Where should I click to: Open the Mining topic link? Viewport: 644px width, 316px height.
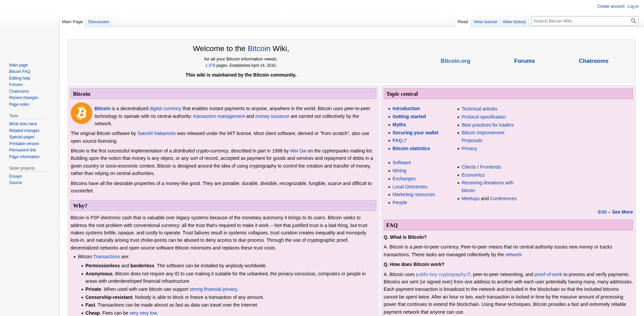point(399,171)
